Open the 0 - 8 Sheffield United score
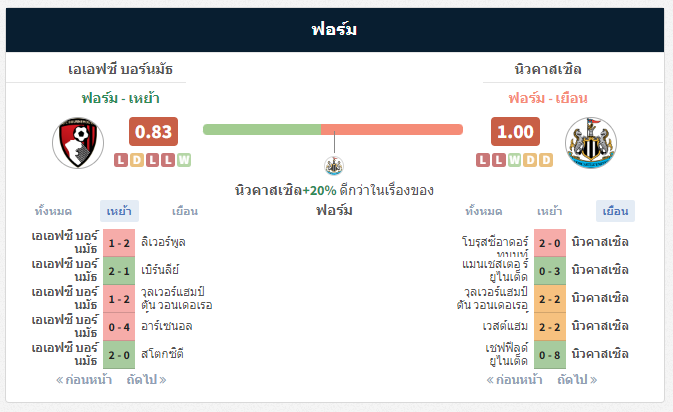This screenshot has width=673, height=412. pos(550,355)
